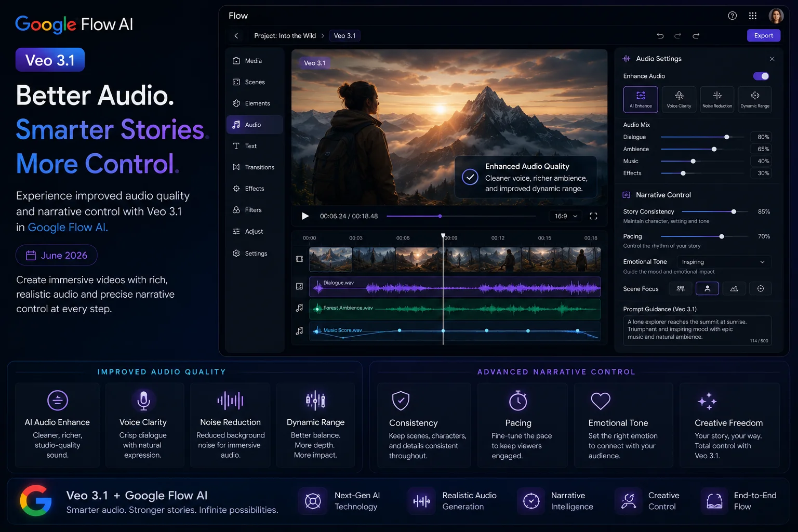Click the Veo 3.1 breadcrumb chip

[345, 36]
